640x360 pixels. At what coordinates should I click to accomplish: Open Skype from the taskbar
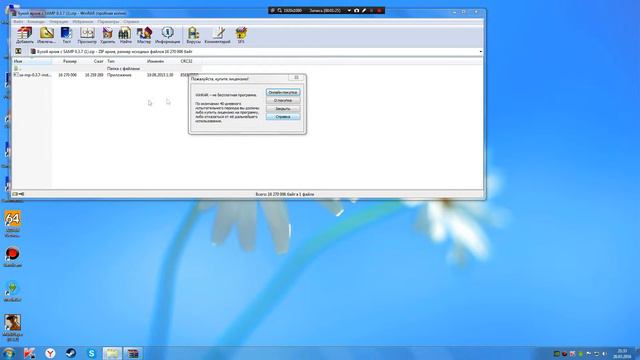tap(91, 353)
